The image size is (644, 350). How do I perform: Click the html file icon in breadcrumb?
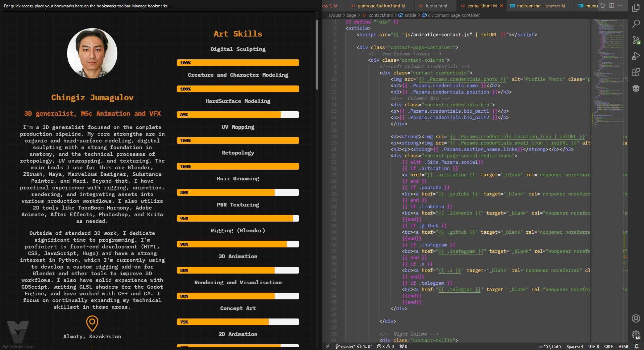click(365, 15)
